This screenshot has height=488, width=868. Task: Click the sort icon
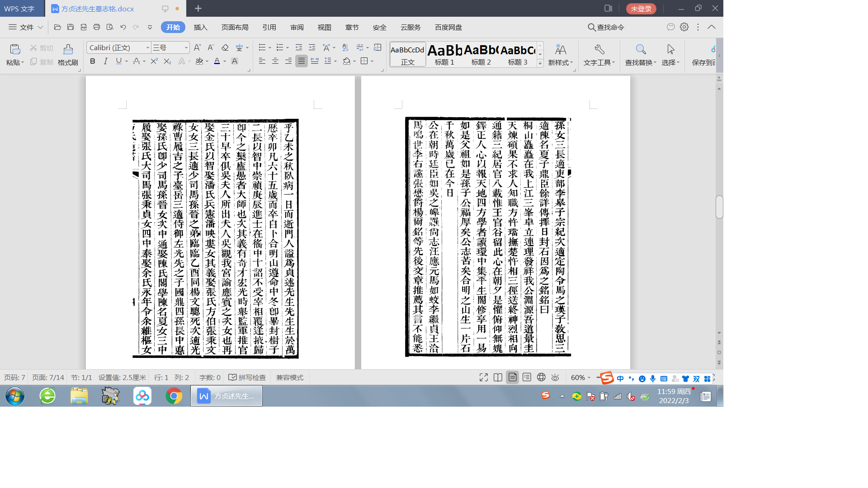point(345,47)
